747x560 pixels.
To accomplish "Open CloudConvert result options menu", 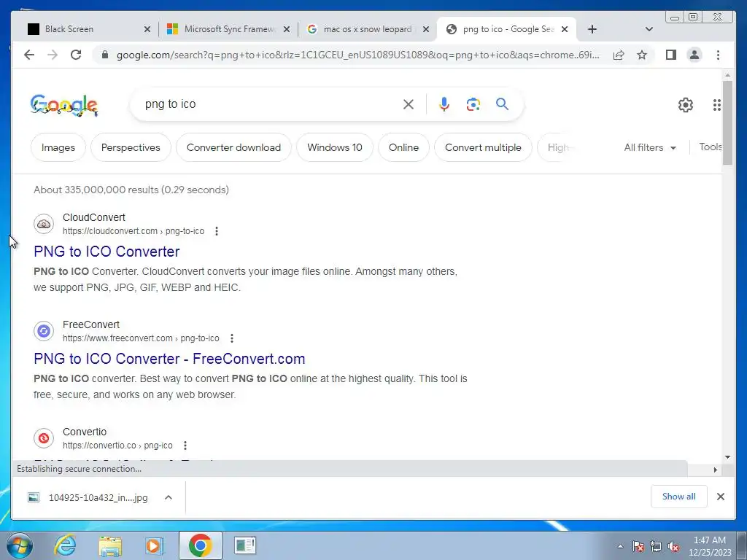I will 217,231.
